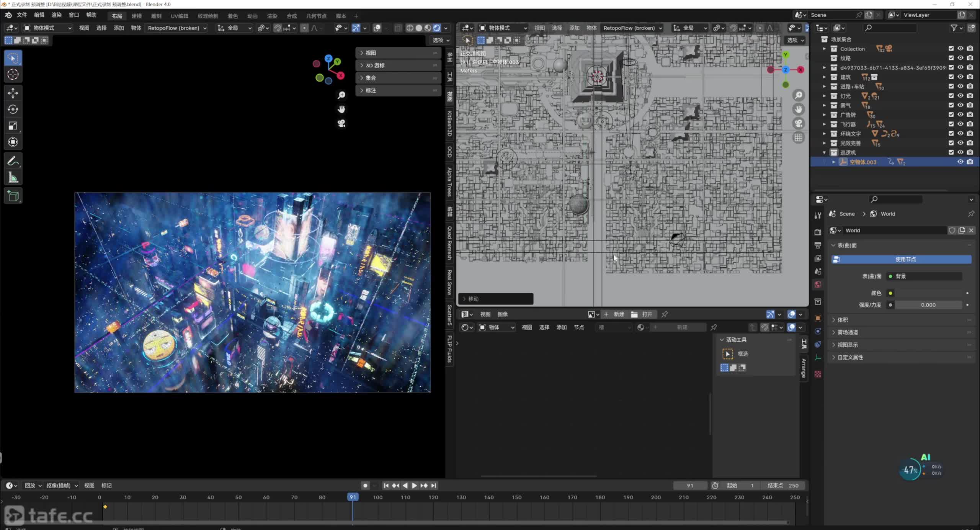The height and width of the screenshot is (530, 980).
Task: Click the 使用节点 button
Action: (x=902, y=259)
